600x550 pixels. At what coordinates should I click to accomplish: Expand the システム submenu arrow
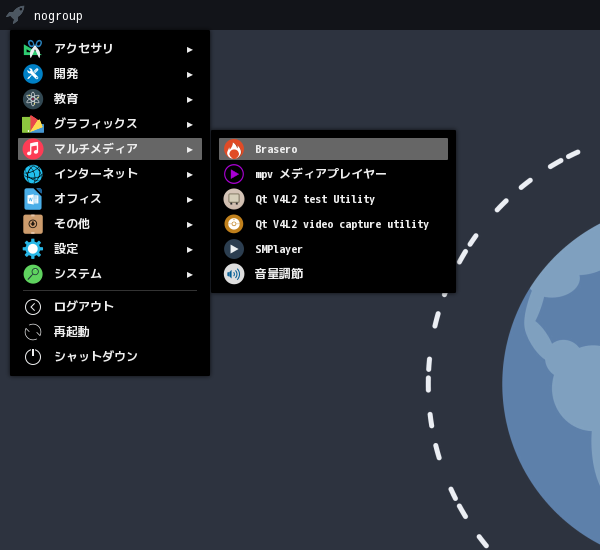click(189, 274)
